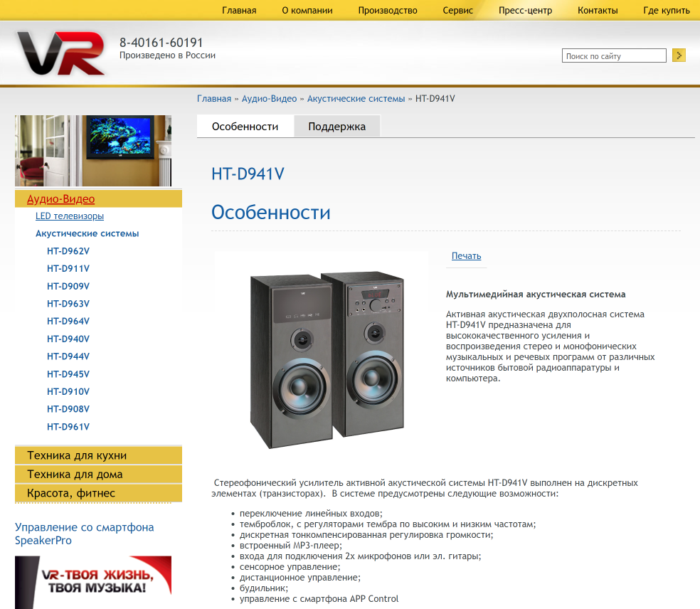Select HT-D945V in the sidebar
This screenshot has width=700, height=609.
68,374
